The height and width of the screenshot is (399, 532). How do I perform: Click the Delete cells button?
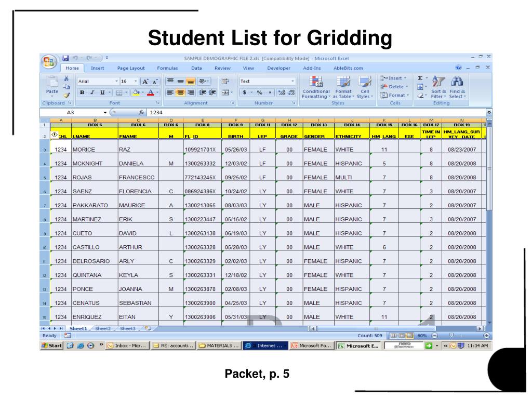coord(394,87)
